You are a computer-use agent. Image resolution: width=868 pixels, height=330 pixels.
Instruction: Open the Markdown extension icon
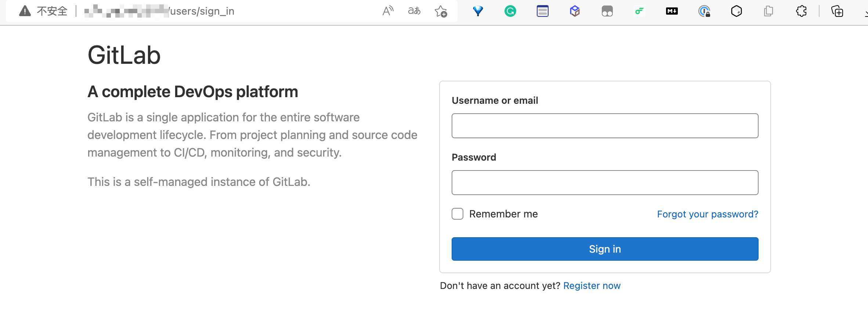672,11
